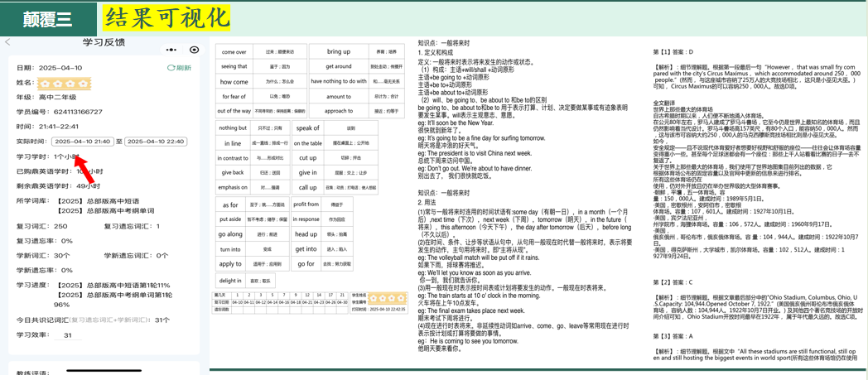Viewport: 868px width, 380px height.
Task: Click the 第【1】答案：D line
Action: pyautogui.click(x=673, y=52)
